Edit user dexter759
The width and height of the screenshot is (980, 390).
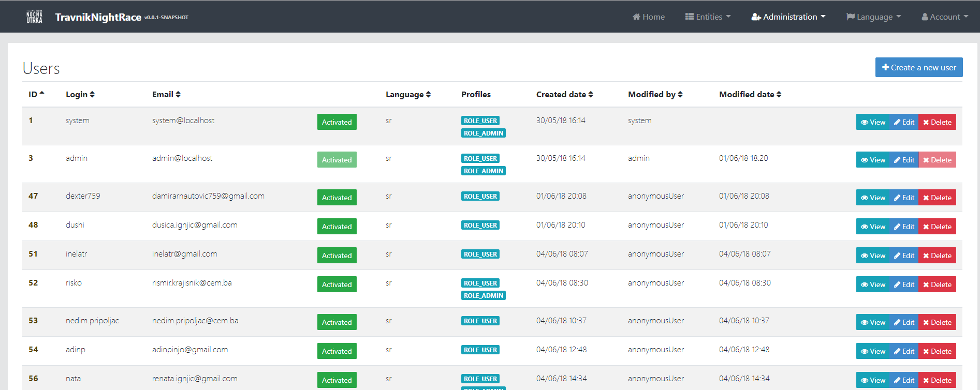[x=904, y=198]
